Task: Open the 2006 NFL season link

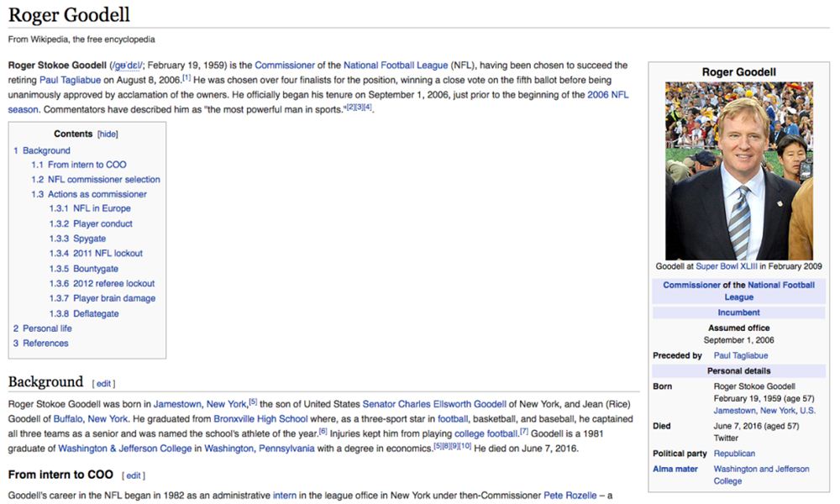Action: pos(608,95)
